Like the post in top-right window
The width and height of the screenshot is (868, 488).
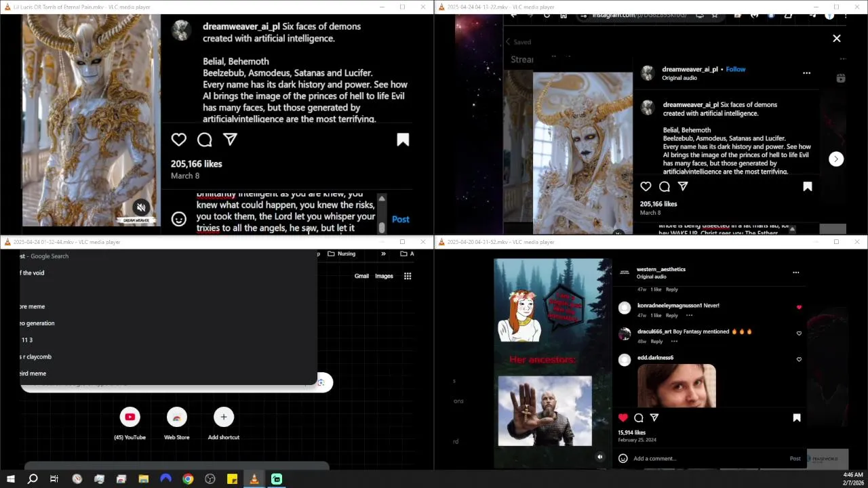(x=646, y=186)
